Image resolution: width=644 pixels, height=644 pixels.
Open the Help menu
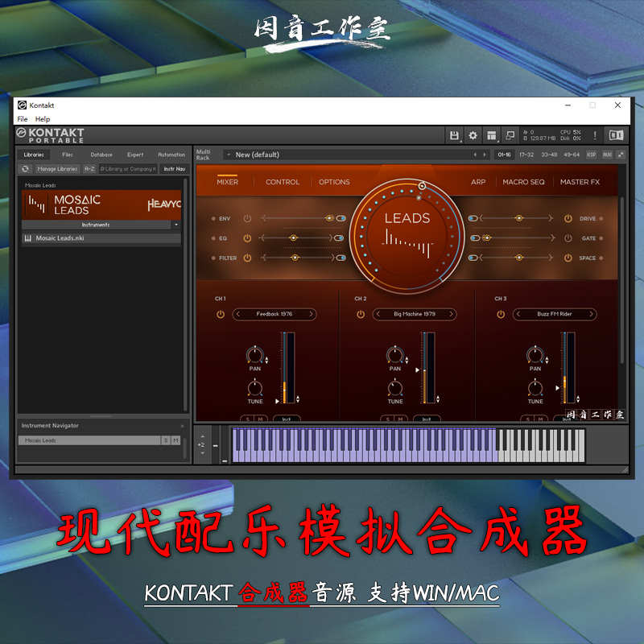(43, 119)
